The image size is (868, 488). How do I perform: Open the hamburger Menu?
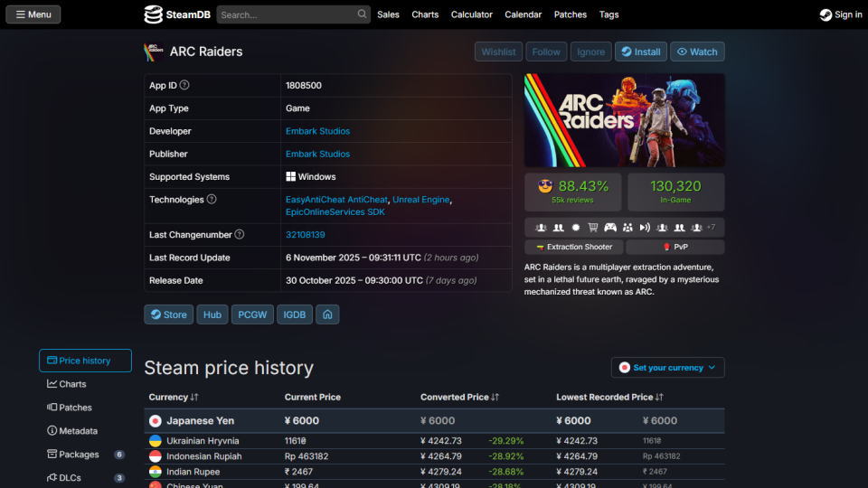click(33, 14)
